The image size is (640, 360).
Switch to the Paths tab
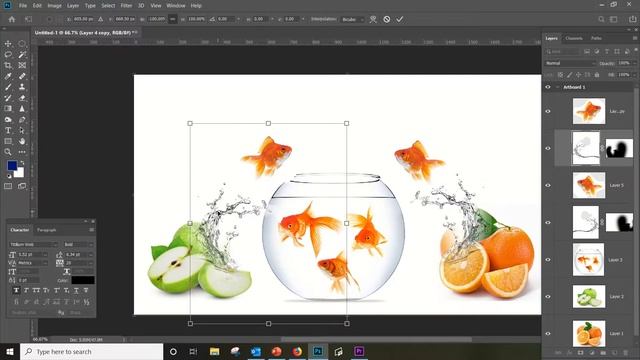tap(596, 38)
